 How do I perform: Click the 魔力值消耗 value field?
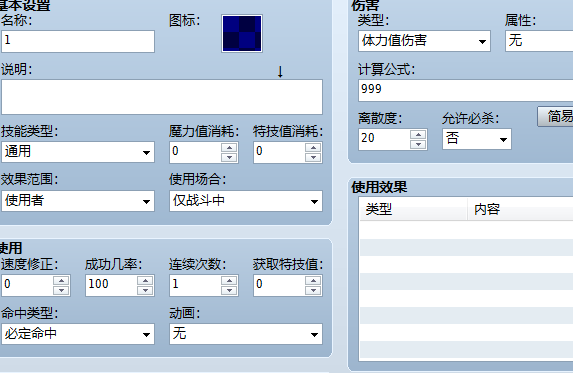pos(196,152)
